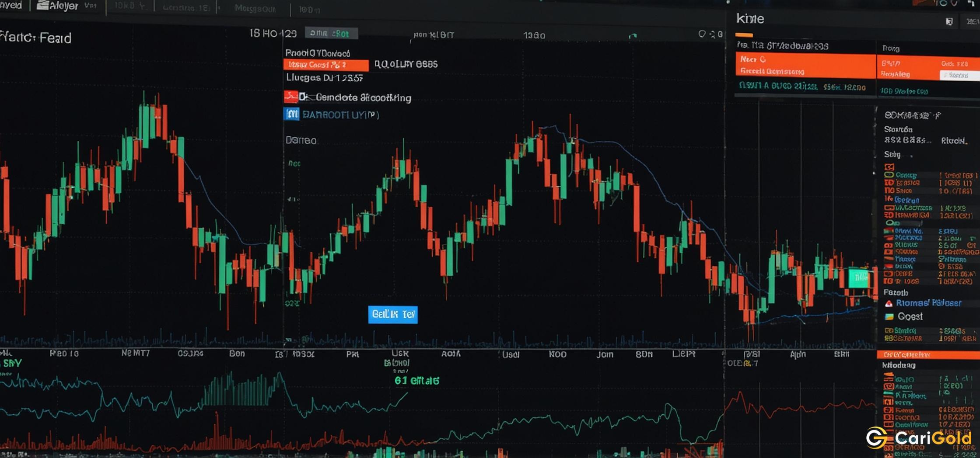Click the "Trong" column heading

click(891, 48)
